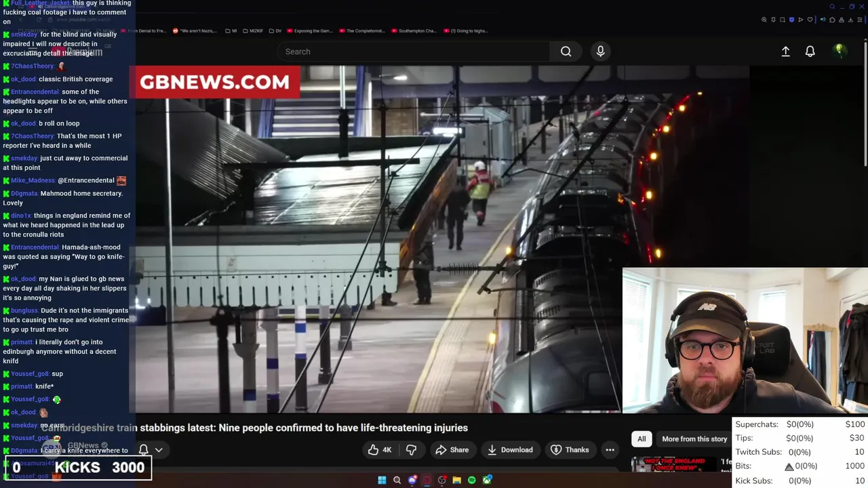The height and width of the screenshot is (488, 868).
Task: Open the Exposing the Gam... bookmark
Action: click(x=310, y=30)
